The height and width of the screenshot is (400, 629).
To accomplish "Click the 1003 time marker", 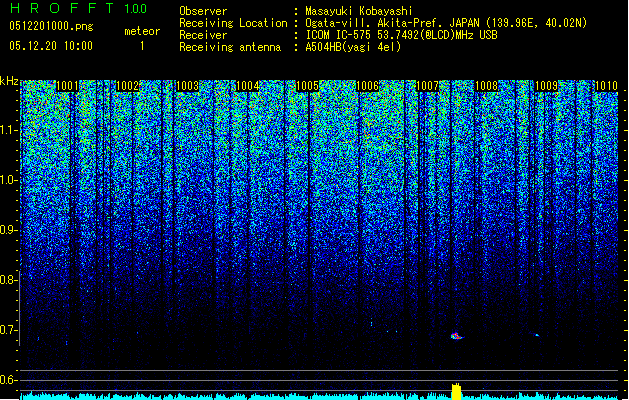I will click(187, 86).
